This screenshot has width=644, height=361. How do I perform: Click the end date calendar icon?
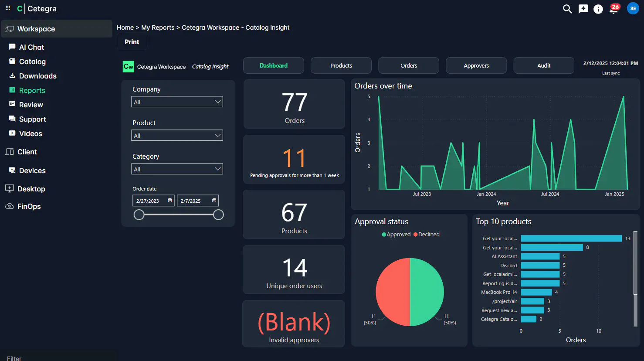coord(214,201)
